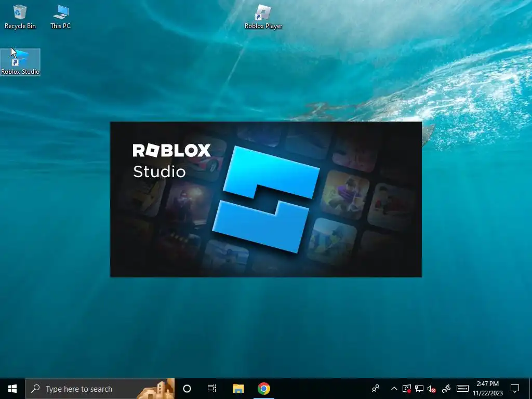Open File Explorer from the taskbar
This screenshot has width=532, height=399.
(238, 389)
